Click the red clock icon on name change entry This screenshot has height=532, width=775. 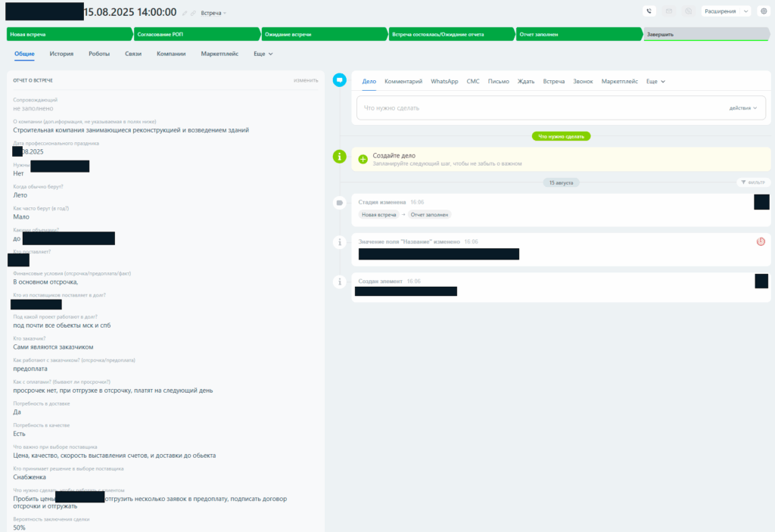pyautogui.click(x=761, y=241)
